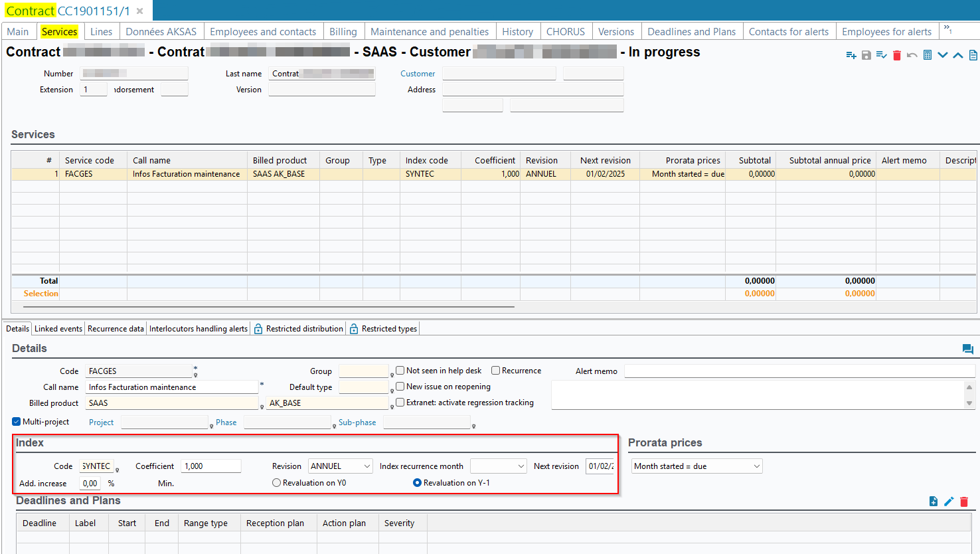
Task: Edit deadline using the pencil icon
Action: [949, 502]
